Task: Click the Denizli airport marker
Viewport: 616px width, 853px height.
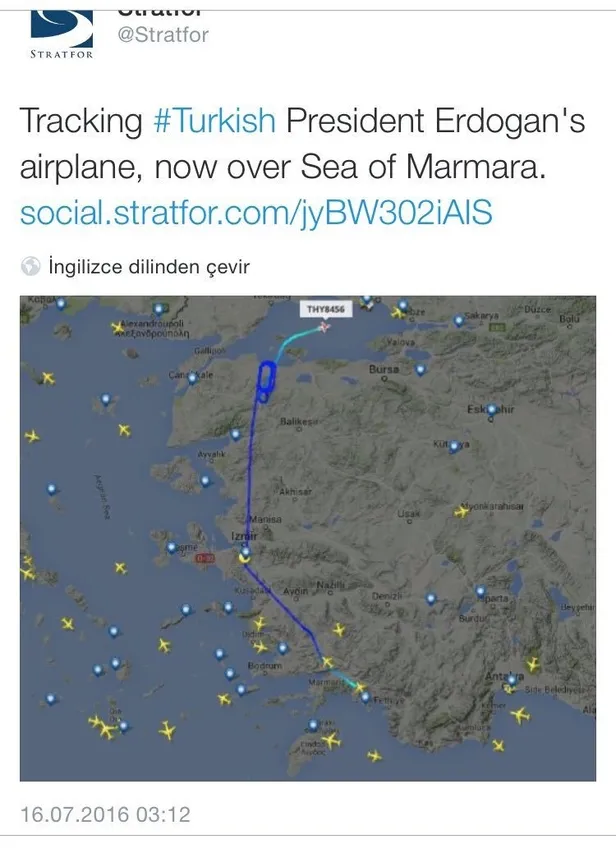Action: click(430, 599)
